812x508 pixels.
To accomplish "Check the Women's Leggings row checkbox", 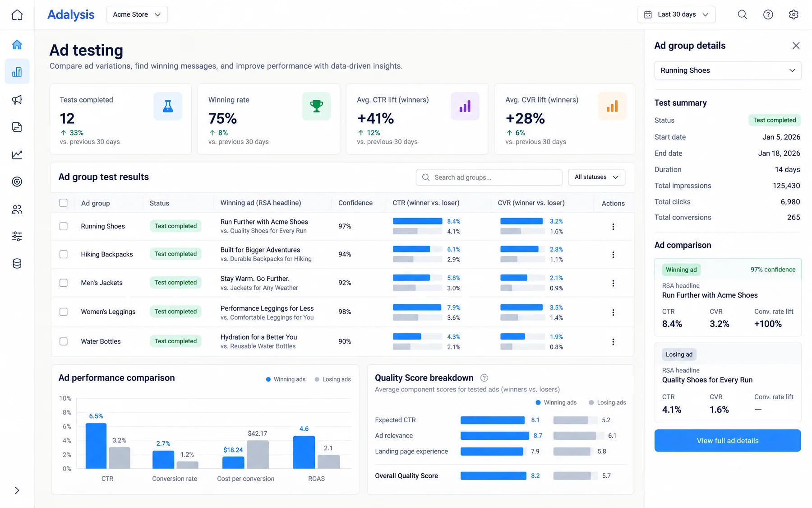I will pyautogui.click(x=64, y=312).
